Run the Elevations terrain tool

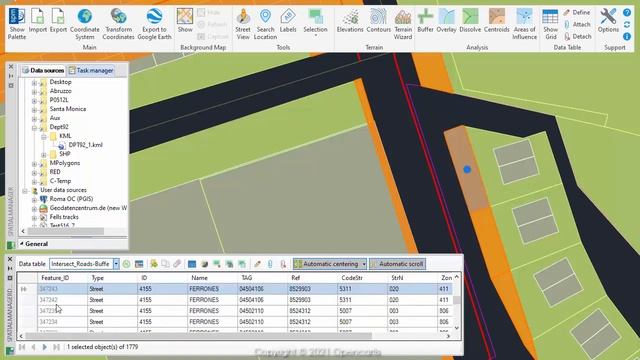click(x=350, y=21)
